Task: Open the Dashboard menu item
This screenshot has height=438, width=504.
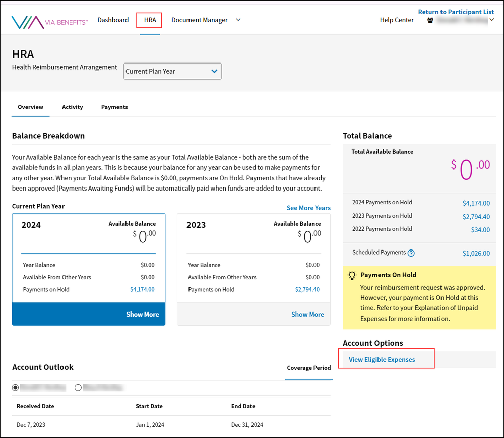Action: point(113,20)
